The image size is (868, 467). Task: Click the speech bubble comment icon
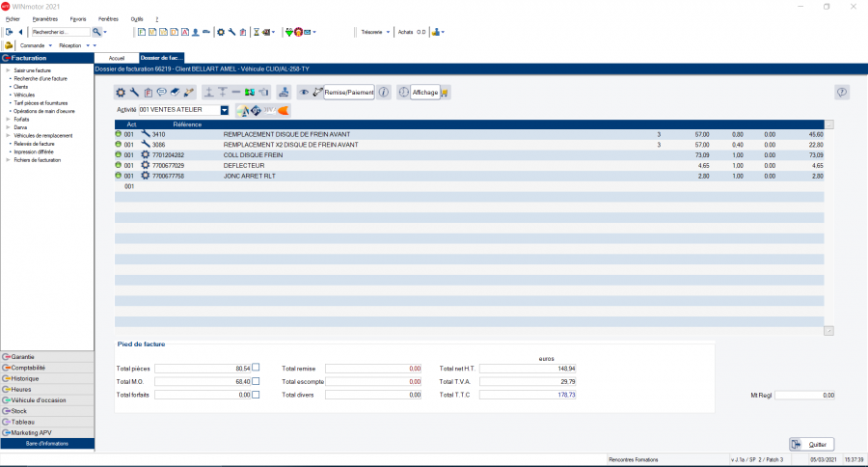point(162,93)
